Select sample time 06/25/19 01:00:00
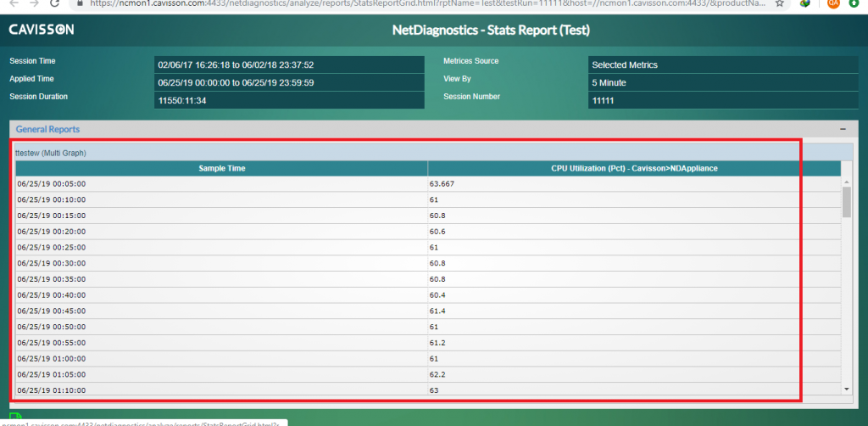Image resolution: width=868 pixels, height=426 pixels. click(x=52, y=358)
